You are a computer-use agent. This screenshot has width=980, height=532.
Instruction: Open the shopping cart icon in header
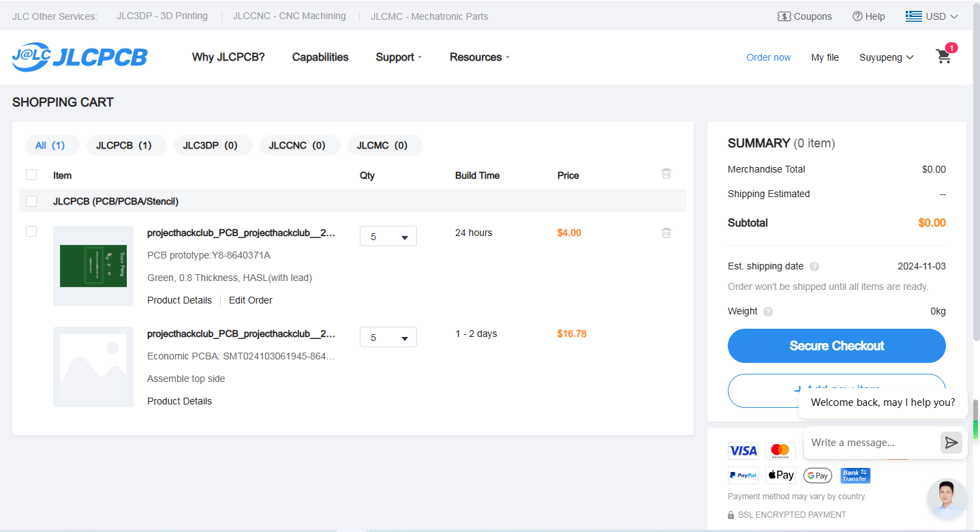(x=944, y=56)
